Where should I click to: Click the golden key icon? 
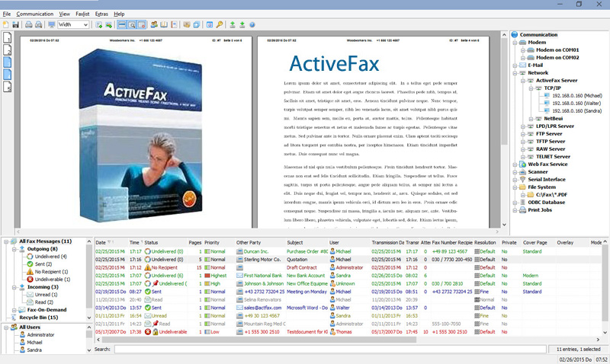[220, 24]
